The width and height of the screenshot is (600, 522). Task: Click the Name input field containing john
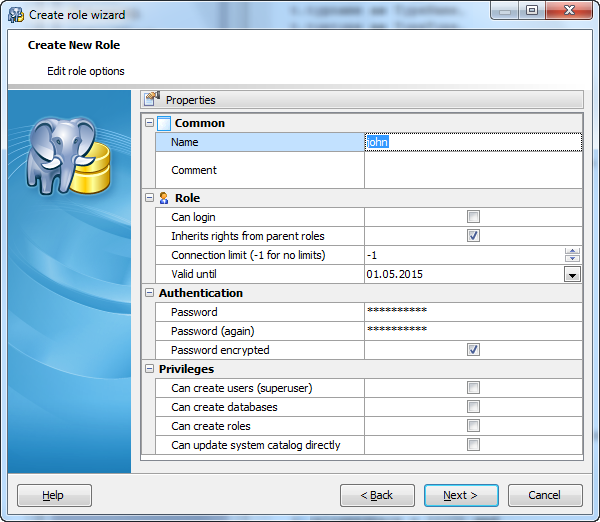point(473,142)
